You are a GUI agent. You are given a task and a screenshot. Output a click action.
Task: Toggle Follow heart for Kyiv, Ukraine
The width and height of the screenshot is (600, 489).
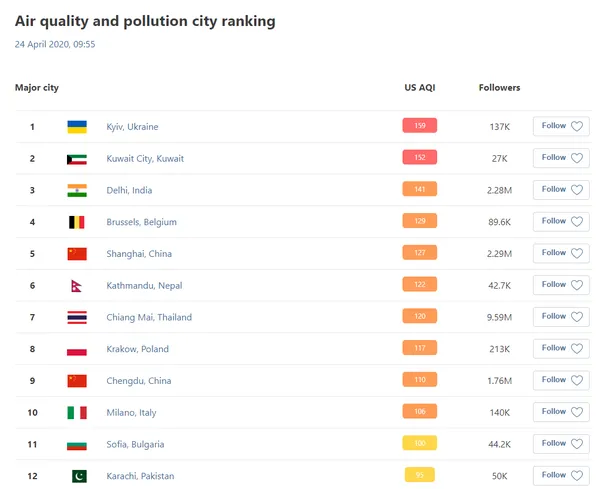(577, 126)
